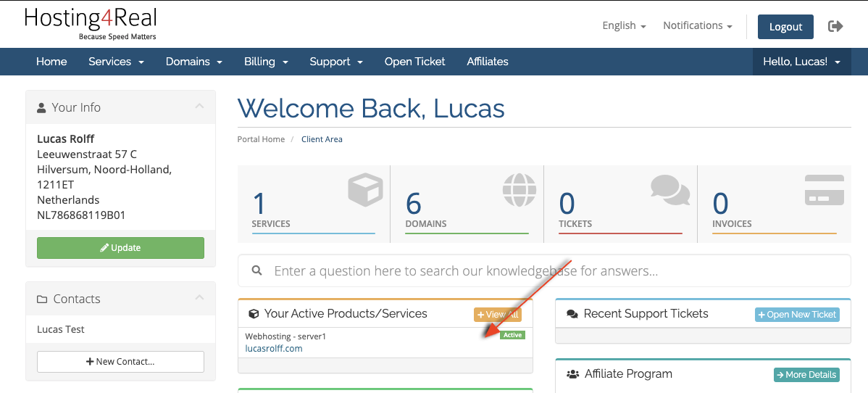Open the Services menu in navbar
868x393 pixels.
coord(116,62)
